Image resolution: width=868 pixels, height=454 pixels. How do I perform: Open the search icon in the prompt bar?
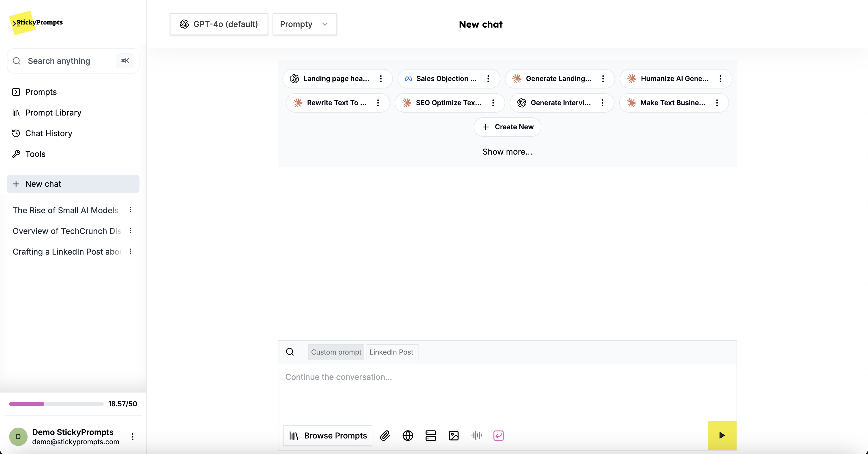[290, 352]
